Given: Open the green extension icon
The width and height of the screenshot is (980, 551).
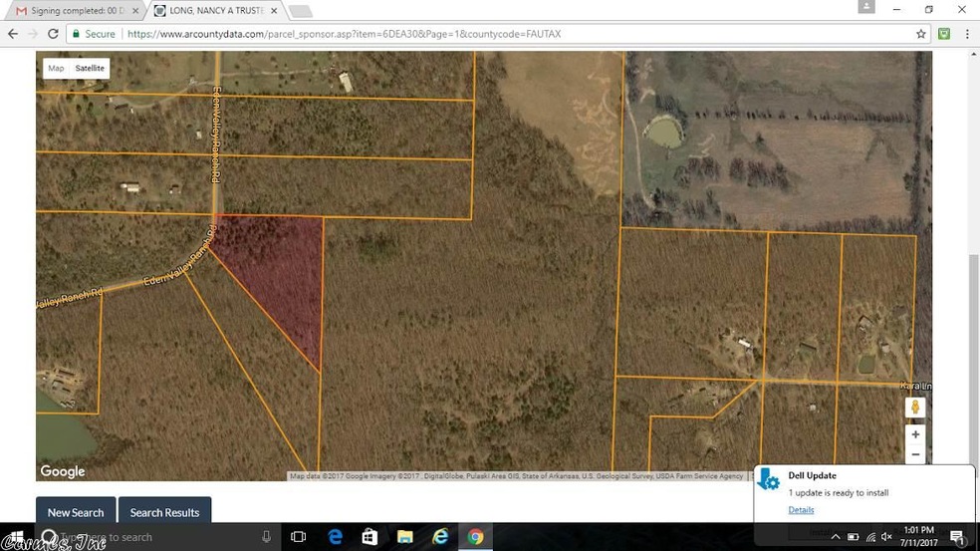Looking at the screenshot, I should tap(944, 34).
